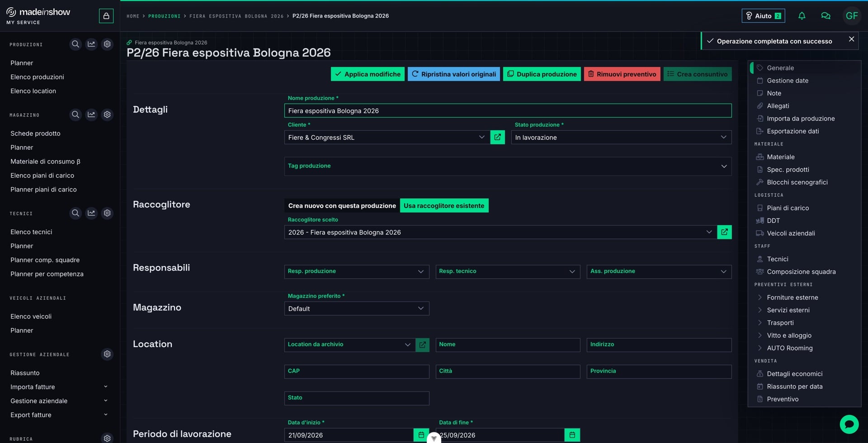Click Crea consuntivo button
Viewport: 868px width, 443px height.
coord(697,74)
